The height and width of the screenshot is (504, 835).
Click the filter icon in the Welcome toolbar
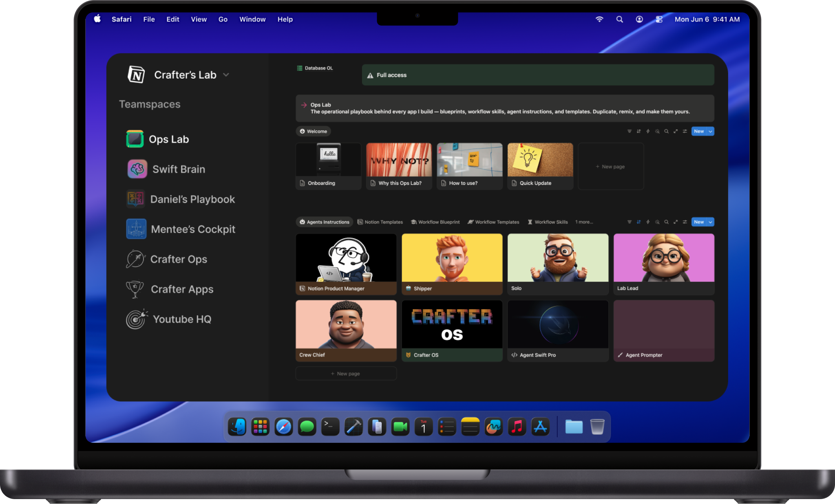pyautogui.click(x=630, y=131)
